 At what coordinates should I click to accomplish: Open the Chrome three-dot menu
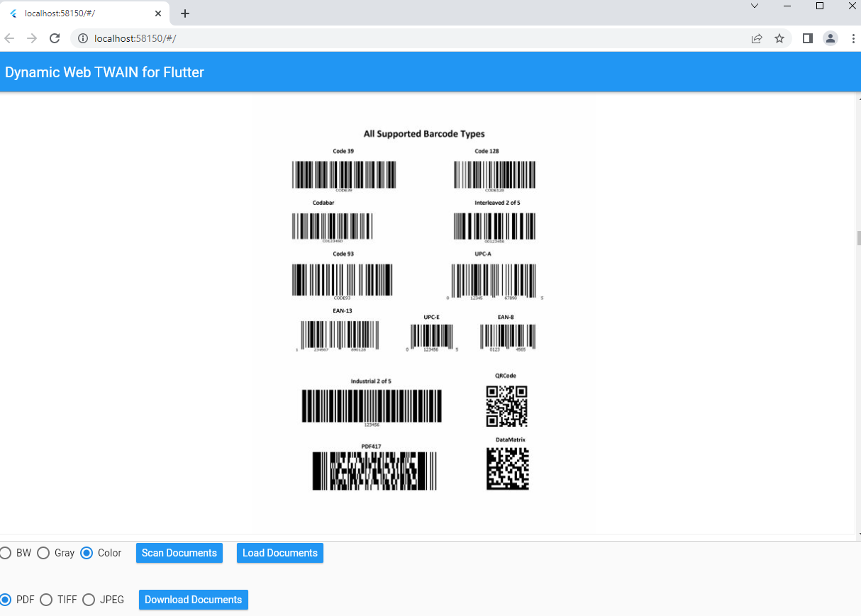tap(853, 38)
